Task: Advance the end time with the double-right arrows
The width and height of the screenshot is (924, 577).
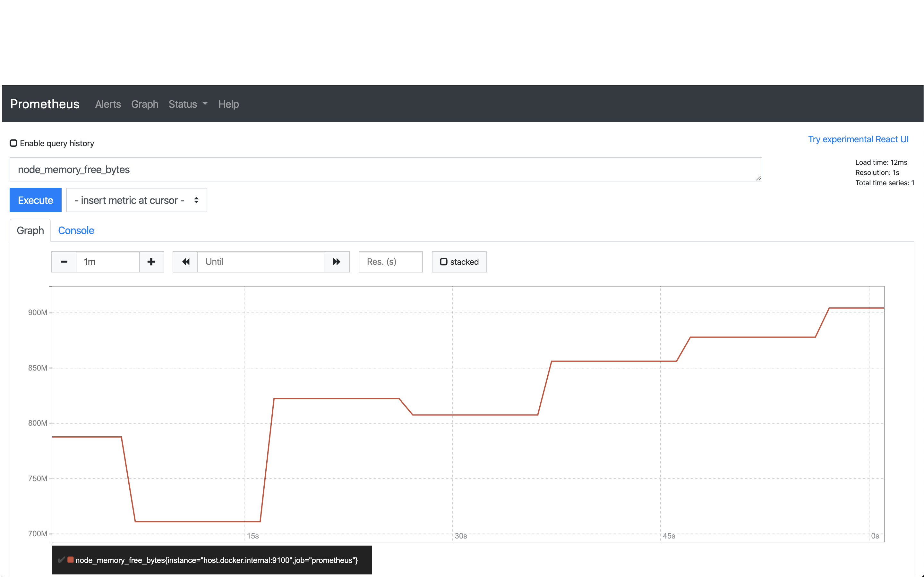Action: [x=336, y=262]
